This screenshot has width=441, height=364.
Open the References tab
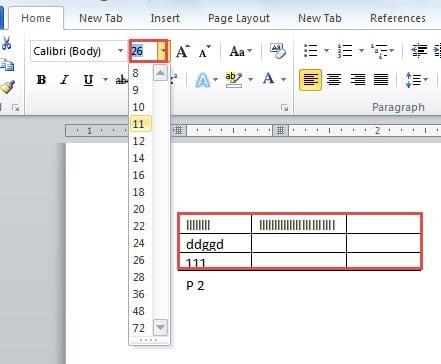398,18
